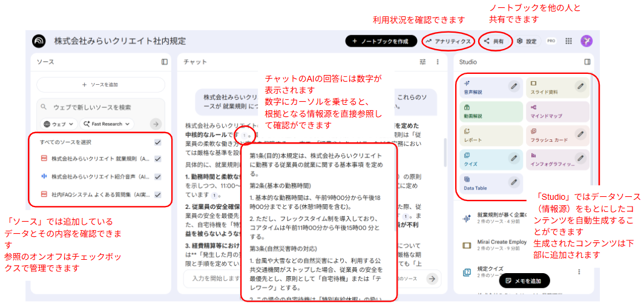Screen dimensions: 644x304
Task: Open chat configuration sliders icon
Action: pyautogui.click(x=422, y=62)
